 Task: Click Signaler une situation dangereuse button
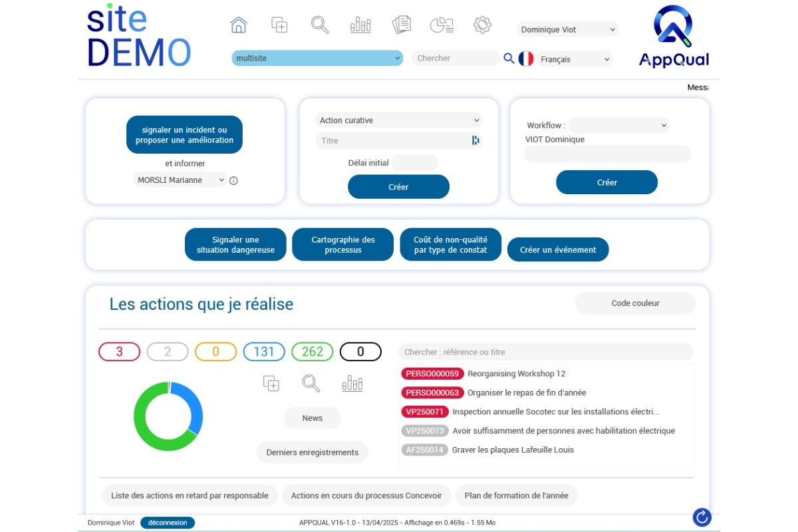pyautogui.click(x=235, y=245)
